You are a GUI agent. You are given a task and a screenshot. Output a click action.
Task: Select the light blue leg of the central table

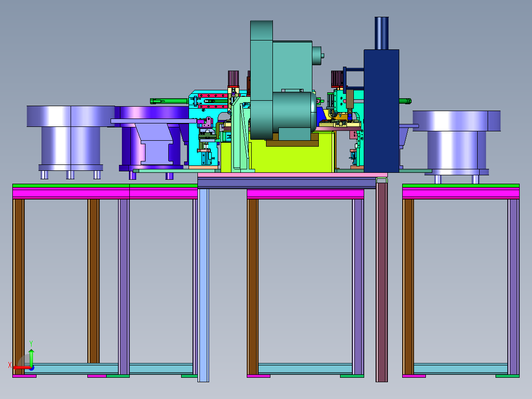click(203, 285)
